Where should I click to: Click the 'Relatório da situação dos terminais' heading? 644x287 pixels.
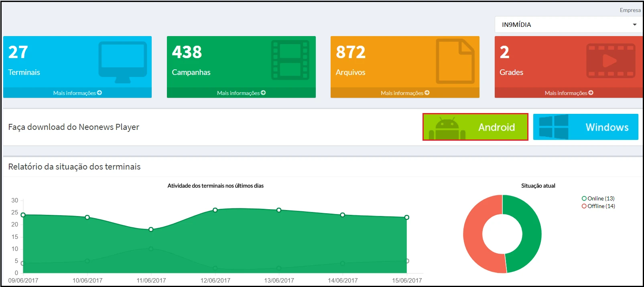coord(74,167)
